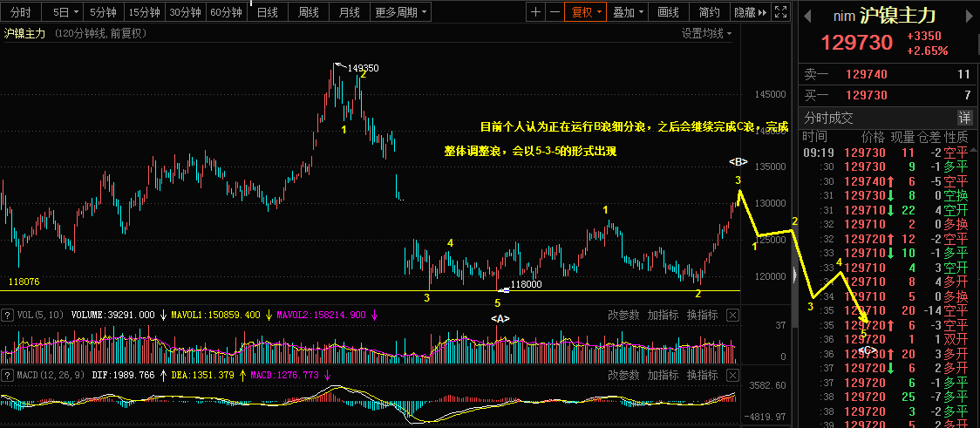Expand 更多周期 period dropdown
This screenshot has width=980, height=428.
coord(402,12)
